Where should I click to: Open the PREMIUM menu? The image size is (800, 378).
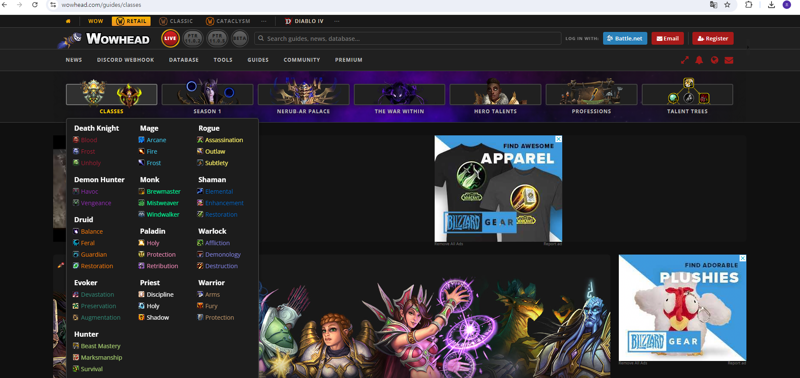pos(349,60)
